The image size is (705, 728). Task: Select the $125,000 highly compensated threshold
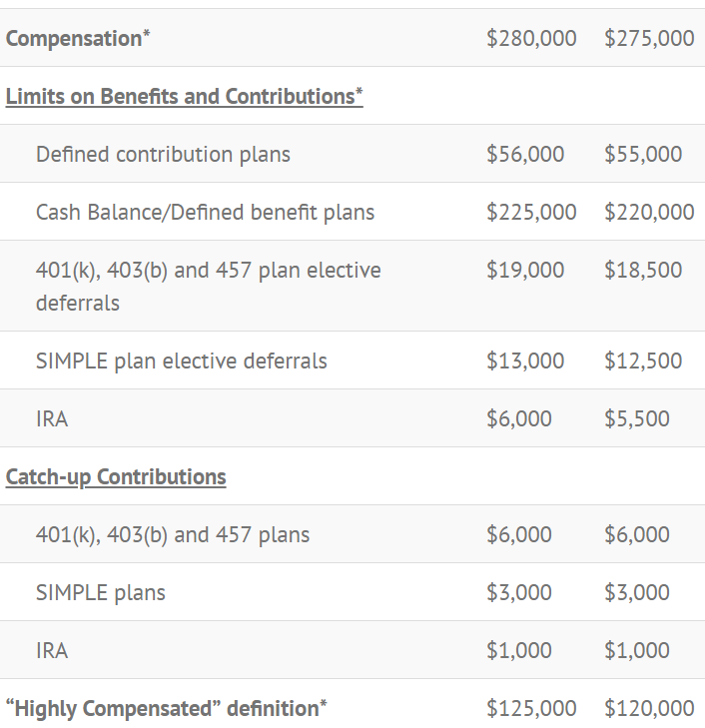tap(531, 709)
